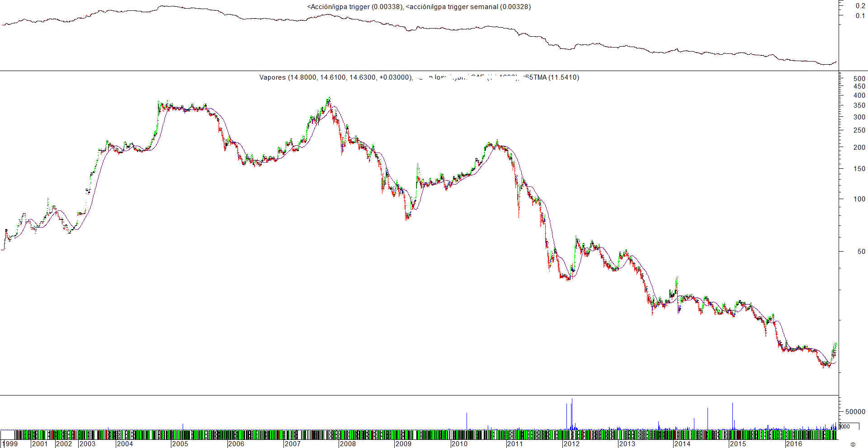Click the 2003 year label on the time axis

tap(87, 444)
